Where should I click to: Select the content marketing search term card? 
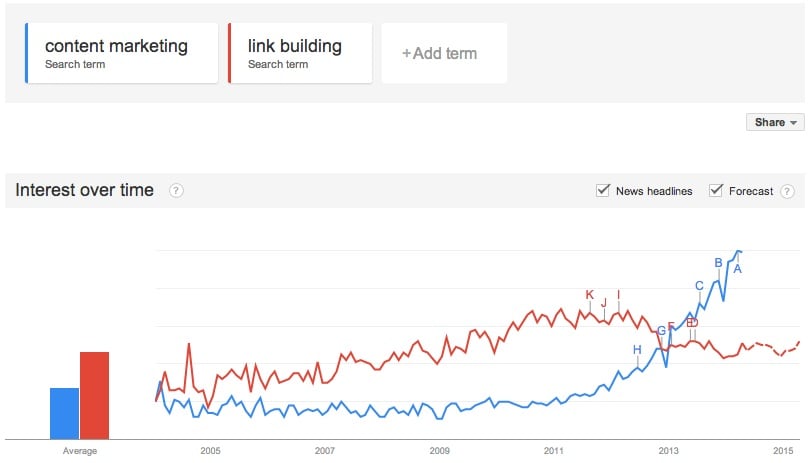(122, 53)
